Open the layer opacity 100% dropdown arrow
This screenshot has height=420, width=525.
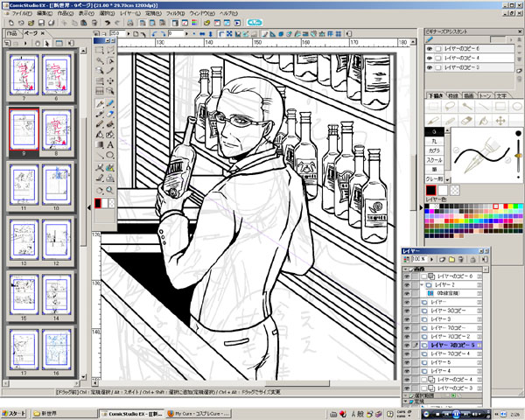point(431,260)
